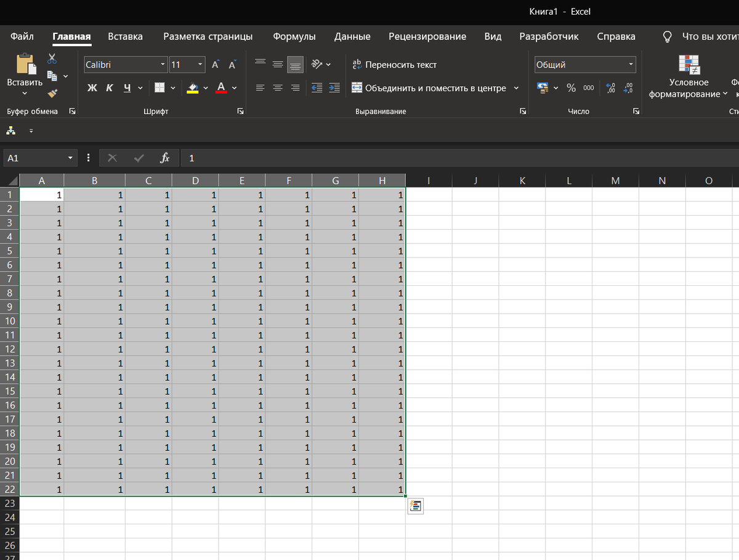The image size is (739, 560).
Task: Click the Insert Function fx icon
Action: pyautogui.click(x=164, y=158)
